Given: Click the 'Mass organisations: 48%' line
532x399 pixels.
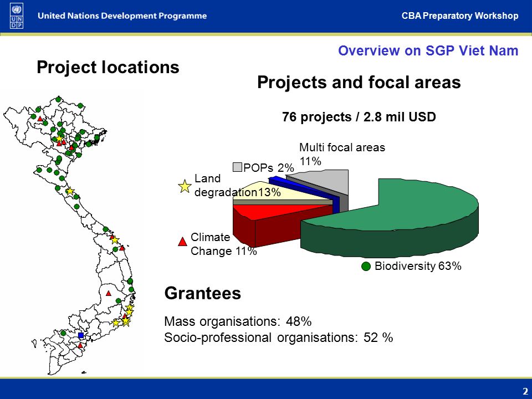Looking at the screenshot, I should [x=238, y=321].
